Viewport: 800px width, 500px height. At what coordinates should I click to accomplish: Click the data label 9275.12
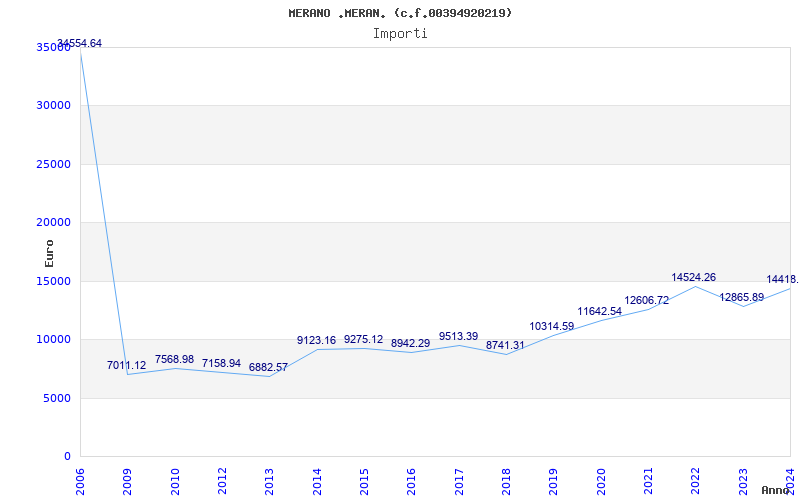coord(363,339)
